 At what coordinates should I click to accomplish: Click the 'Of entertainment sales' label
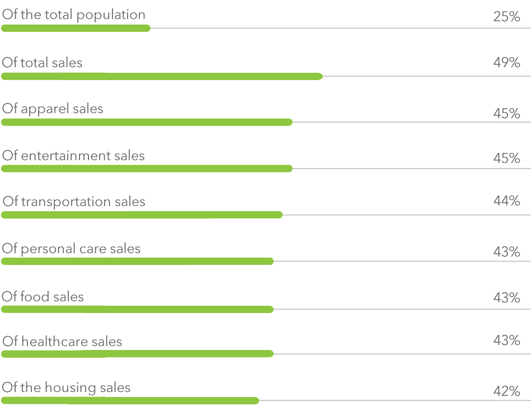(x=73, y=156)
